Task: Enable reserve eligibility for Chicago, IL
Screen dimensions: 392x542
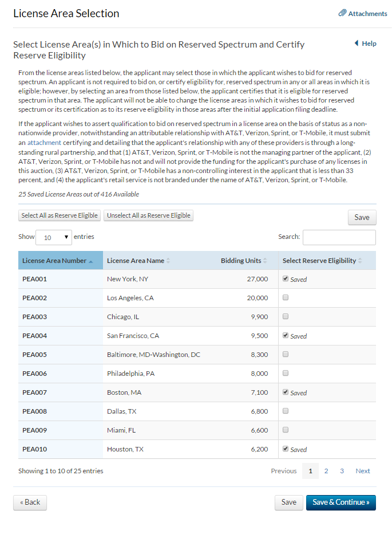Action: click(x=286, y=317)
